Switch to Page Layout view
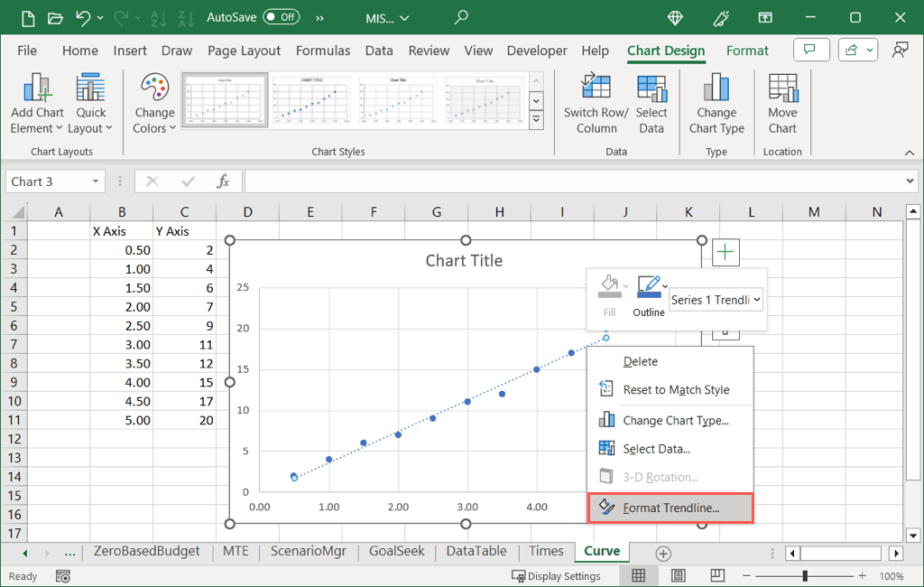The width and height of the screenshot is (924, 587). pyautogui.click(x=678, y=575)
